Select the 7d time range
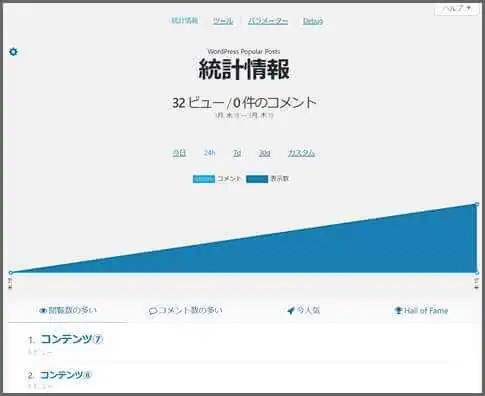 click(x=237, y=153)
